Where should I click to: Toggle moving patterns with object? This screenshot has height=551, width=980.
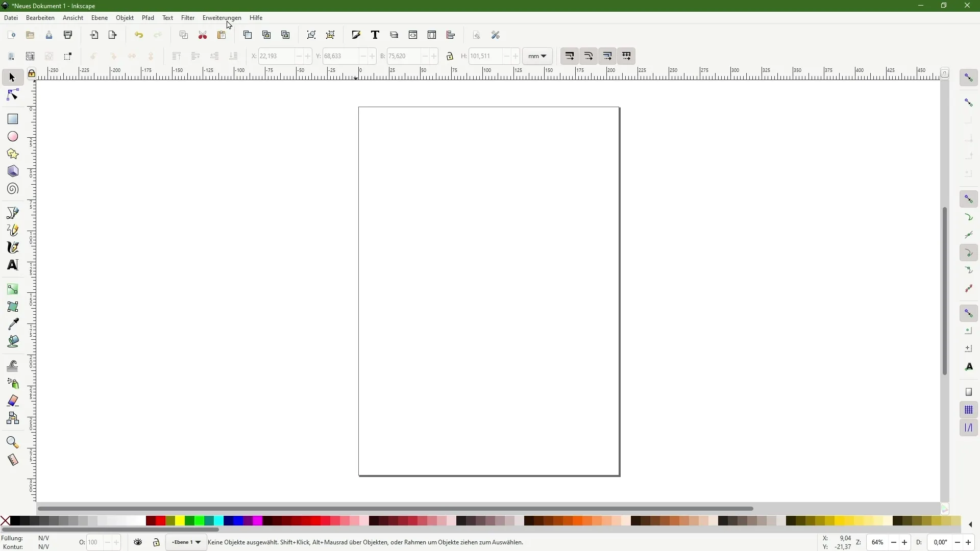click(626, 56)
